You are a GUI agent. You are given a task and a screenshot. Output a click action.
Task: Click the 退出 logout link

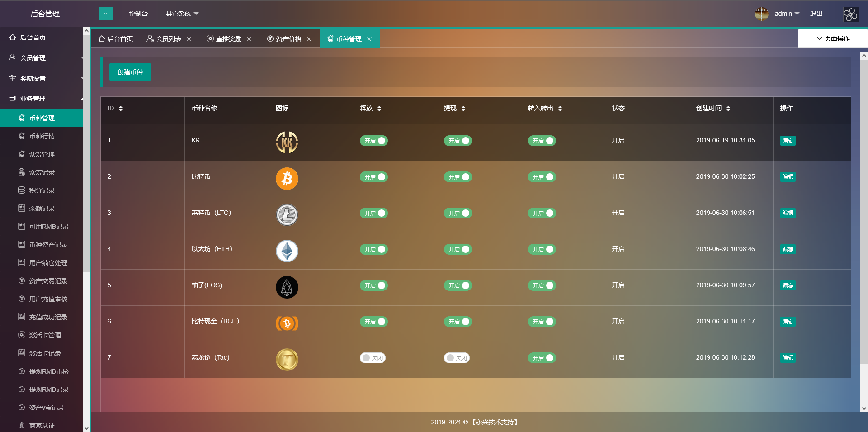(816, 14)
